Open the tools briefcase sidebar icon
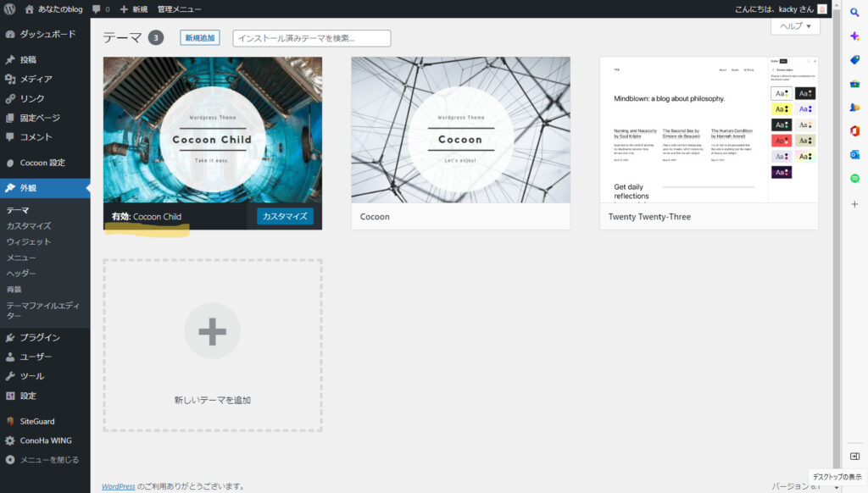The image size is (868, 493). click(x=854, y=84)
